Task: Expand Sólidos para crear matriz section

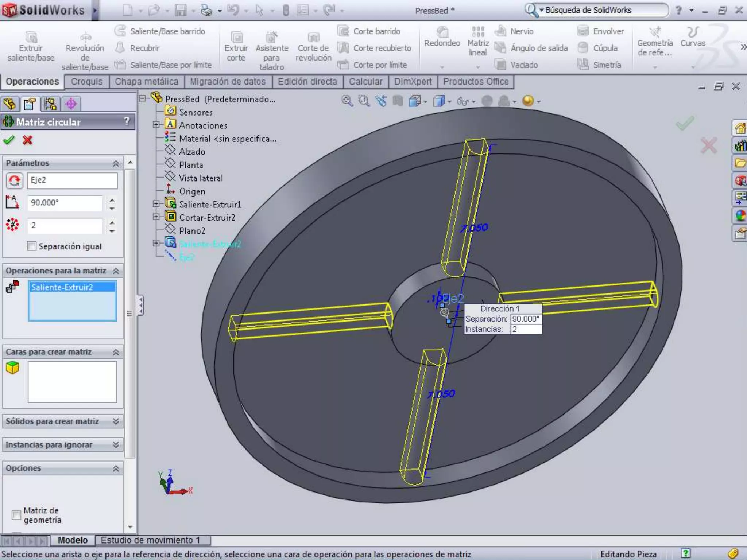Action: click(x=116, y=421)
